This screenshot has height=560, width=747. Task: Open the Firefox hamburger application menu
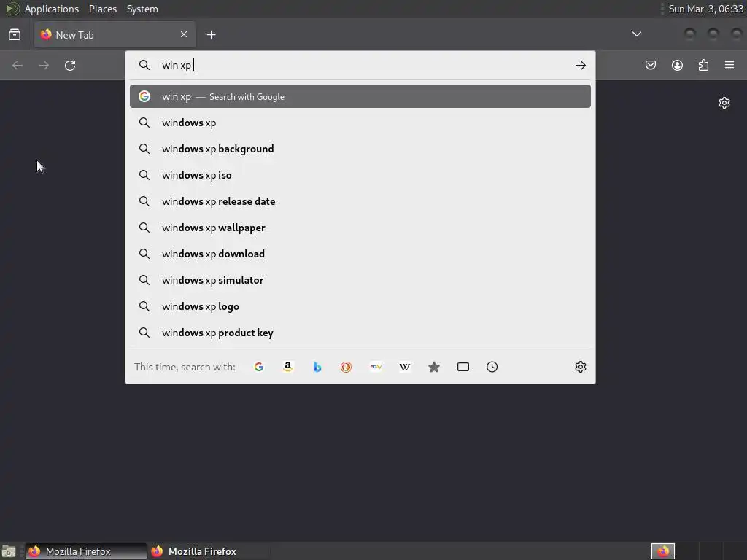729,65
